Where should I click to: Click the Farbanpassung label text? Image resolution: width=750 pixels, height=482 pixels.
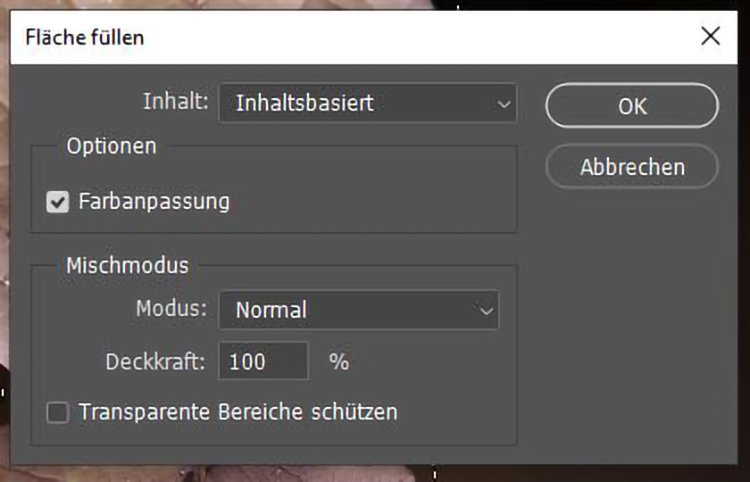click(x=154, y=201)
